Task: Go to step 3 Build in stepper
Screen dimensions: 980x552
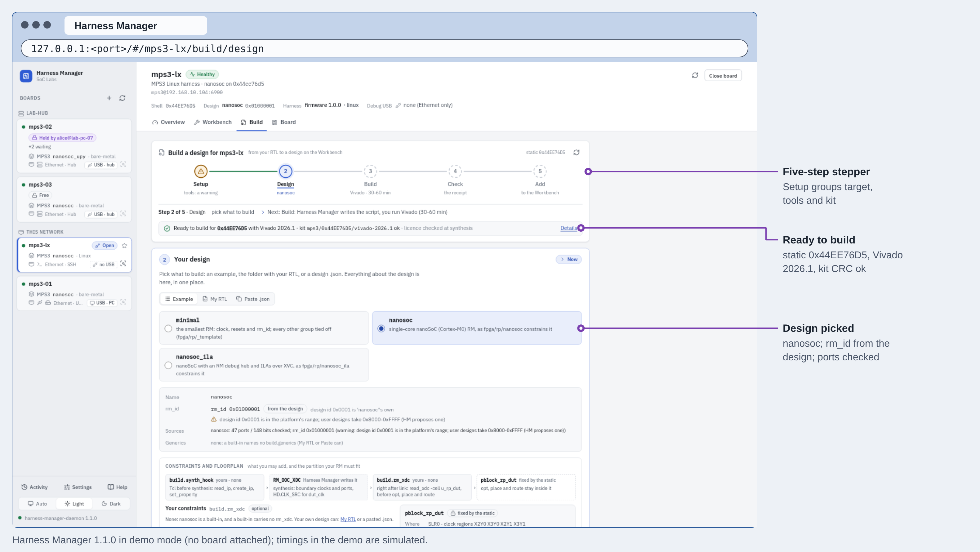Action: click(370, 171)
